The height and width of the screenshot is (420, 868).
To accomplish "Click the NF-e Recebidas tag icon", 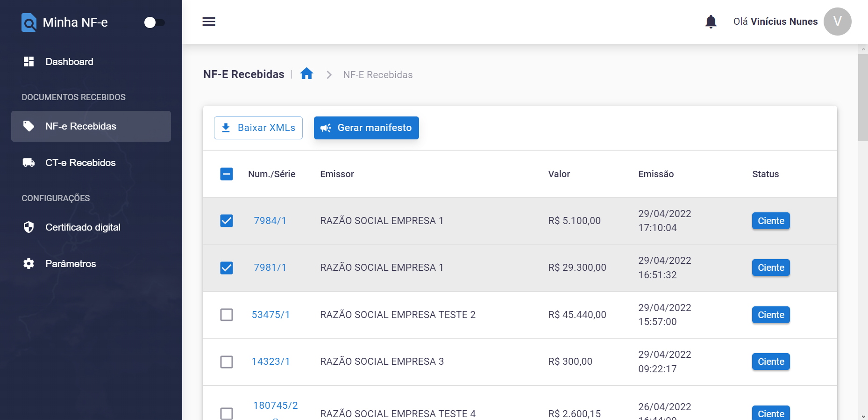I will point(29,126).
